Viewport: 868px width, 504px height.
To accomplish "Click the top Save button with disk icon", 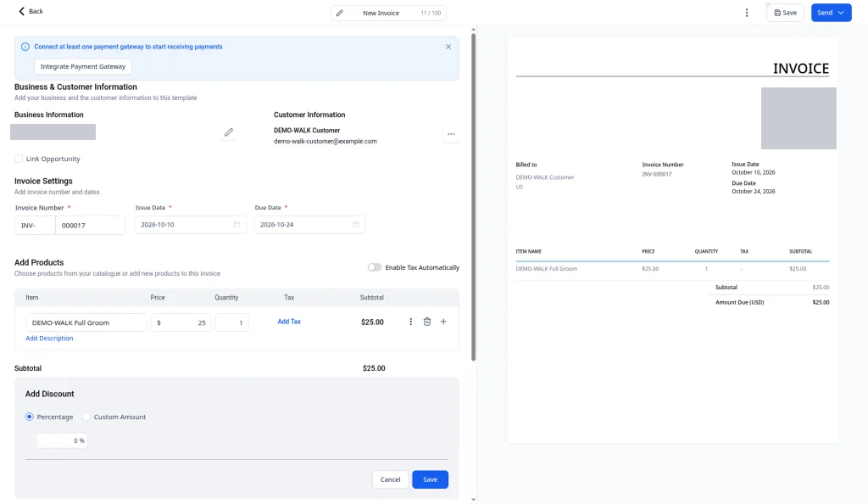I will 785,13.
